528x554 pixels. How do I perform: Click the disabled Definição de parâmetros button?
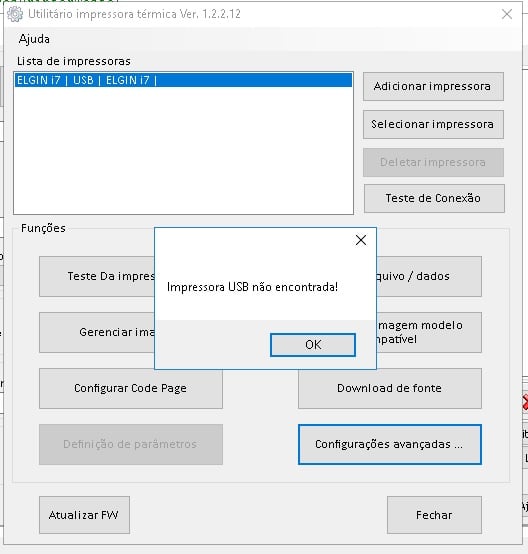click(131, 444)
